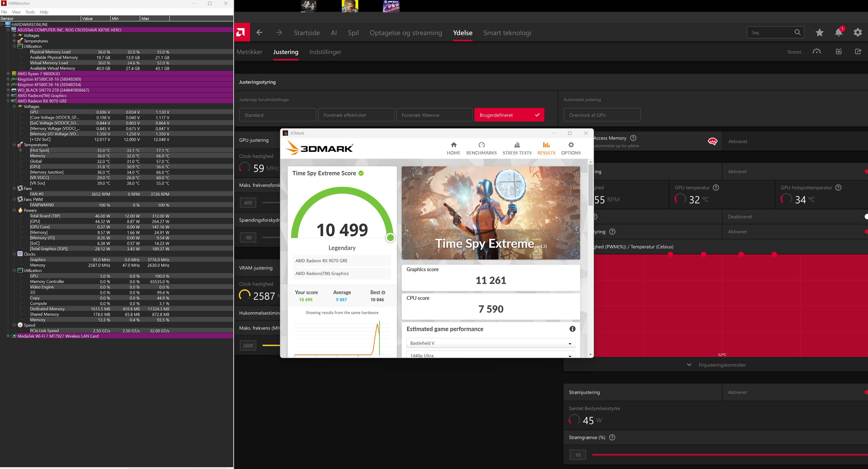Click the Strømgrænse (%) slider track
The height and width of the screenshot is (469, 868).
(730, 454)
